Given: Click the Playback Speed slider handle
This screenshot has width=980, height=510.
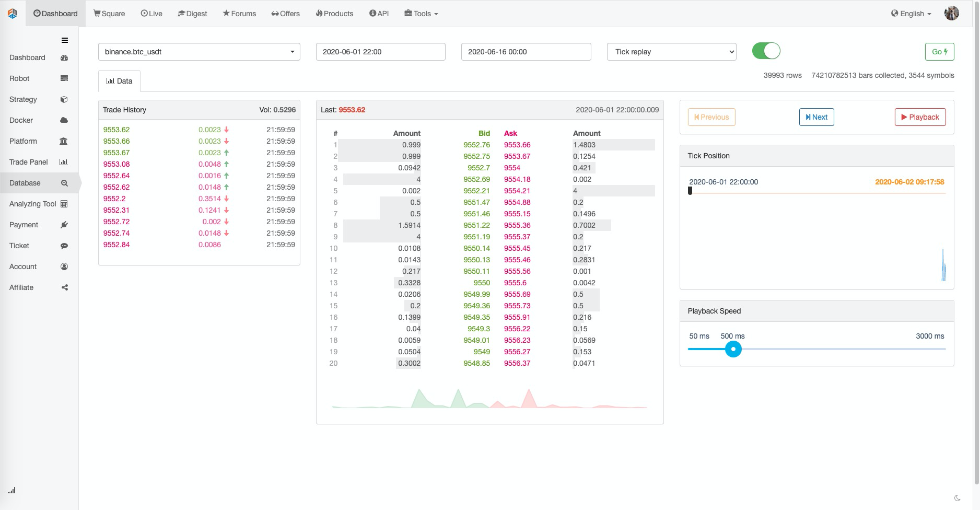Looking at the screenshot, I should [x=733, y=349].
